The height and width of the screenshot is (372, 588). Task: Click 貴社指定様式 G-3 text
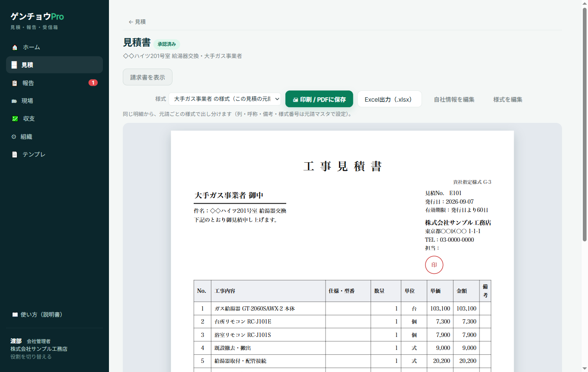click(472, 182)
